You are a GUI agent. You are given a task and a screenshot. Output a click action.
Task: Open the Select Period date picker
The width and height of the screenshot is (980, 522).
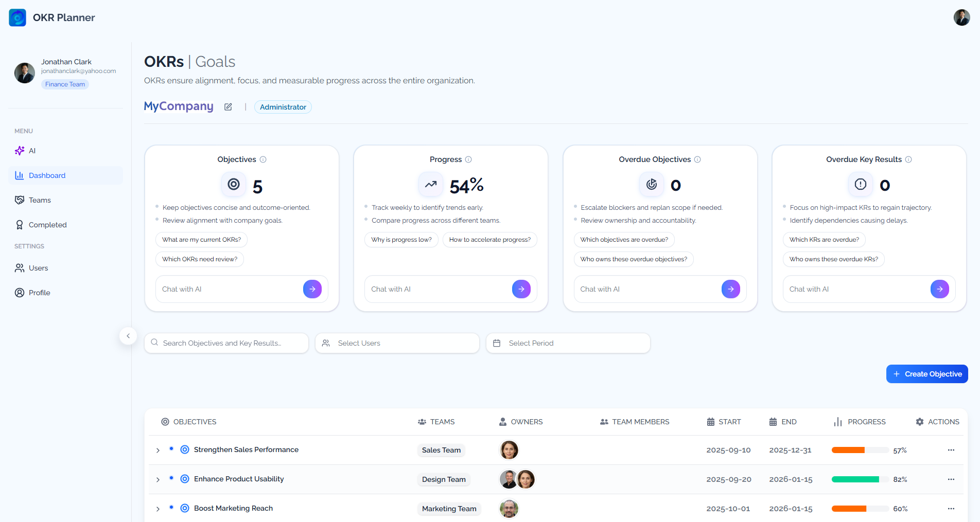pos(568,343)
